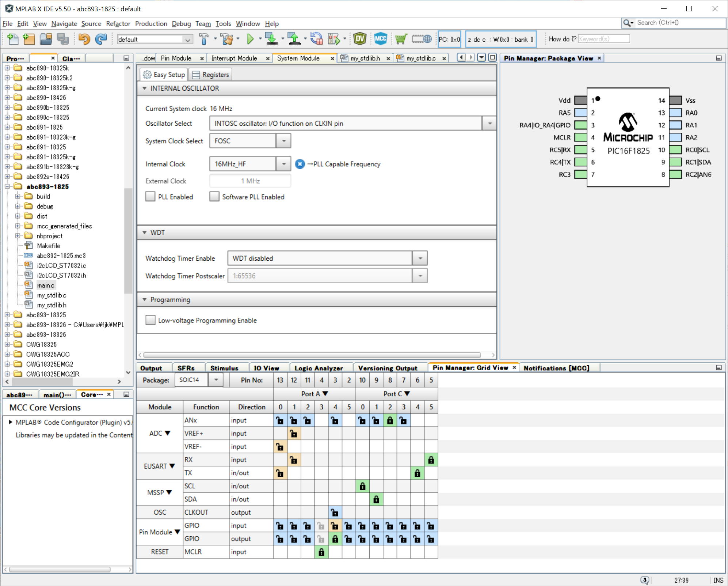Open the MCC Code Configurator icon
This screenshot has width=728, height=586.
380,39
